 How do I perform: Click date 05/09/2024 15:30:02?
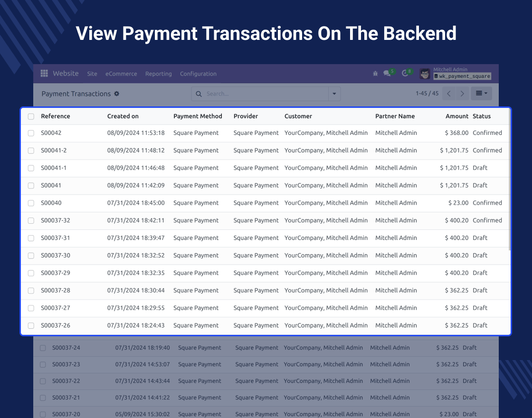[x=142, y=414]
